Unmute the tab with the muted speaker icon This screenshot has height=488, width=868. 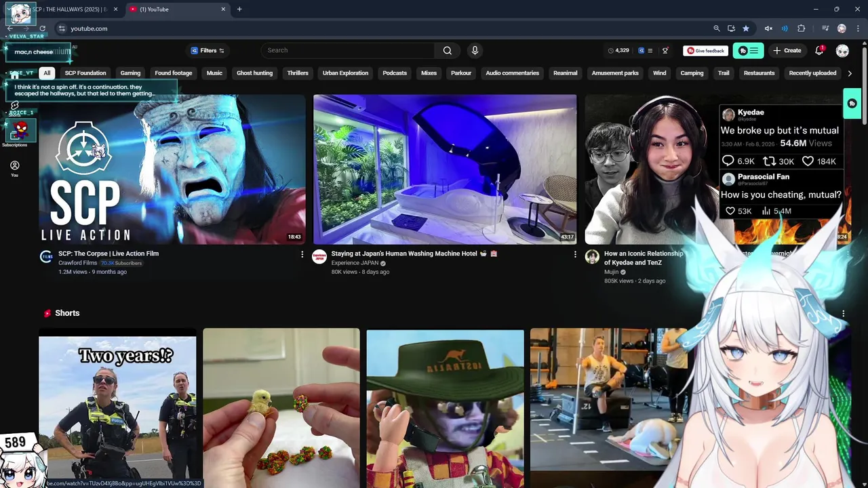[x=768, y=28]
